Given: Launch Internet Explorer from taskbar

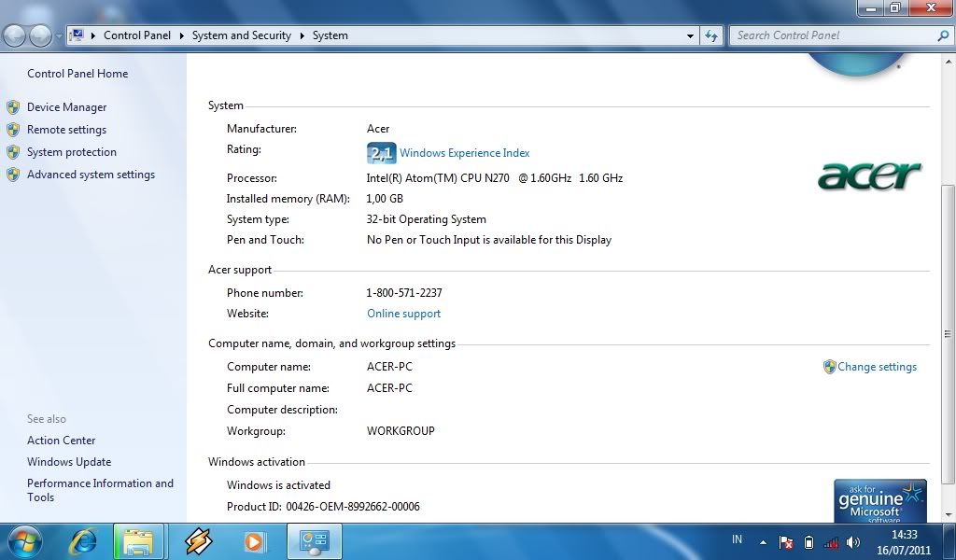Looking at the screenshot, I should [83, 541].
